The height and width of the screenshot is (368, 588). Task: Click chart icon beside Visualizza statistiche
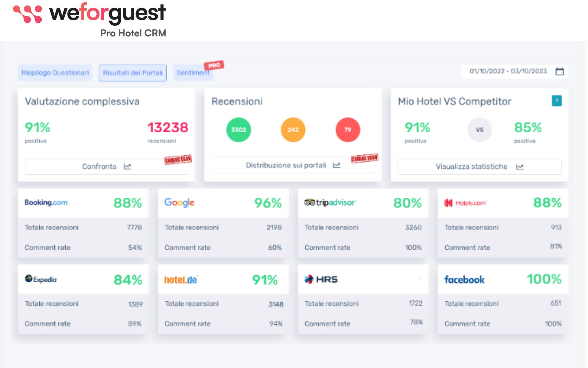(520, 167)
